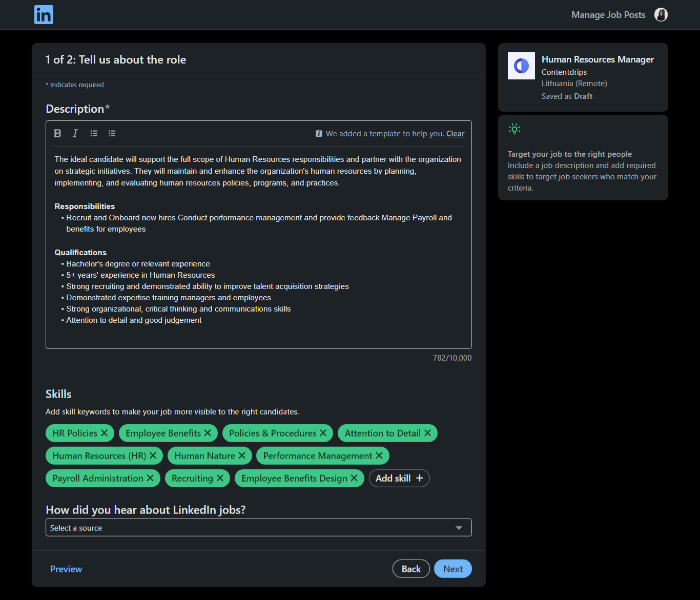Open the 'Select a source' dropdown

258,527
